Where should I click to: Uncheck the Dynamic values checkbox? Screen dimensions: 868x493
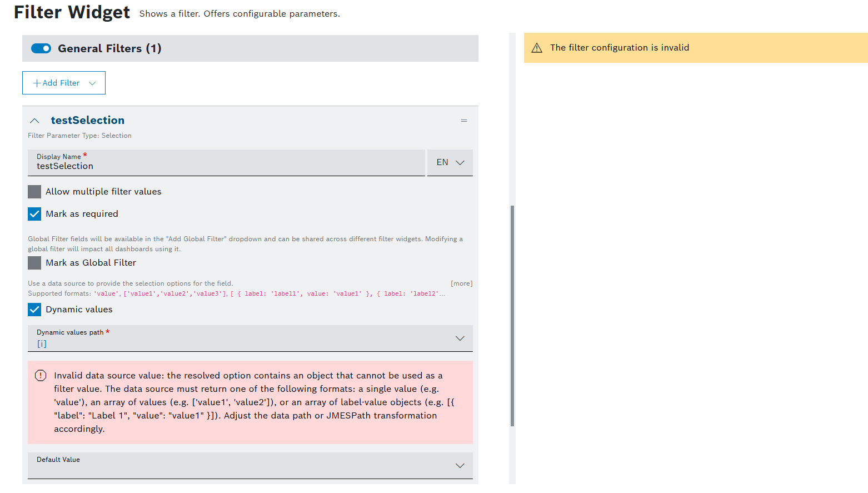click(34, 310)
